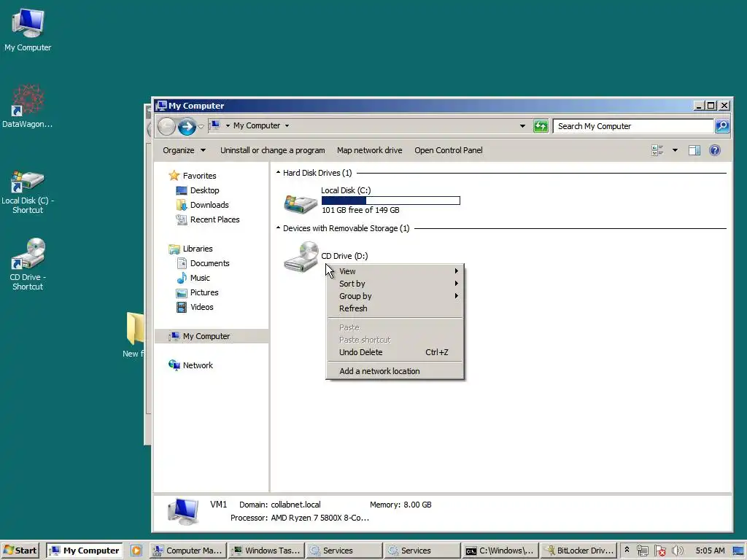Click the 5:05 AM clock

pos(710,551)
